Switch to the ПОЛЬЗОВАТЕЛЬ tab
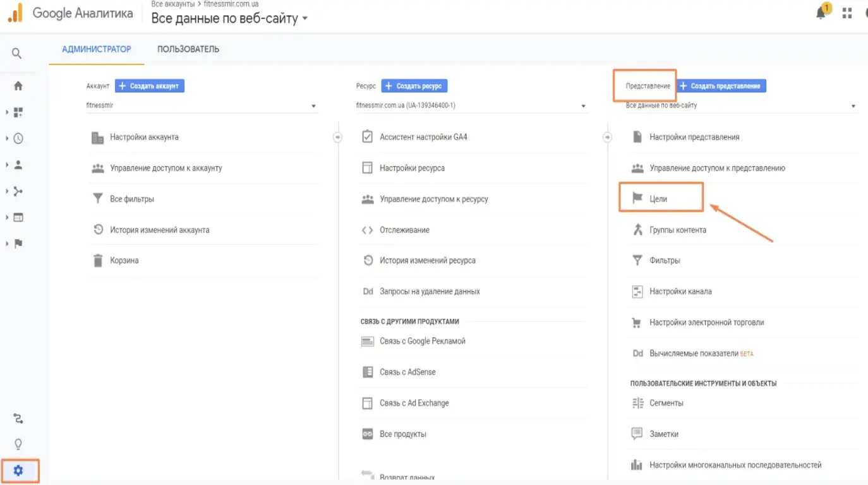868x485 pixels. 188,49
